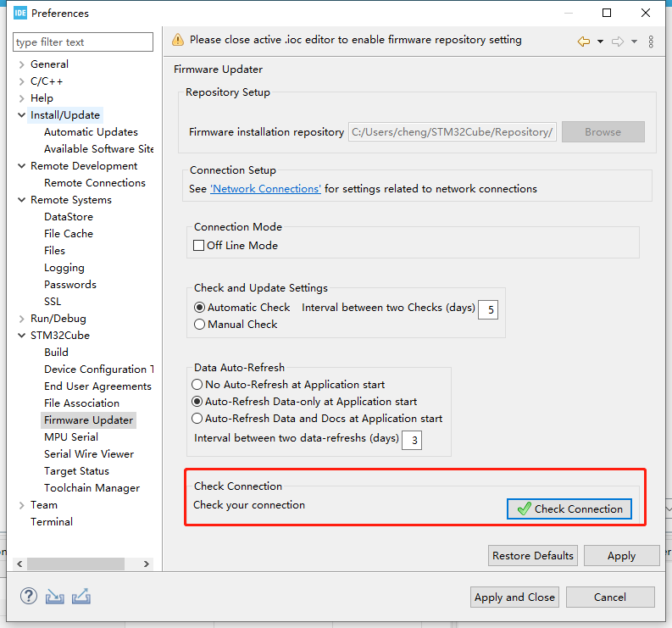
Task: Click the import preferences icon
Action: click(x=55, y=597)
